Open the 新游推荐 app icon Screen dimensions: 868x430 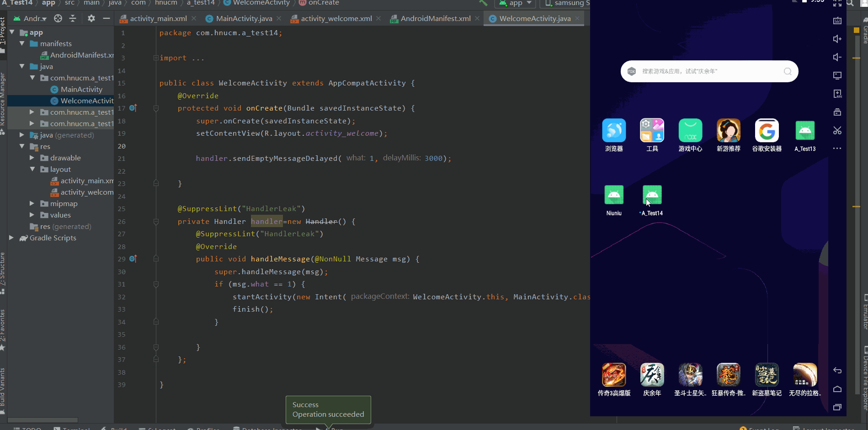[729, 131]
